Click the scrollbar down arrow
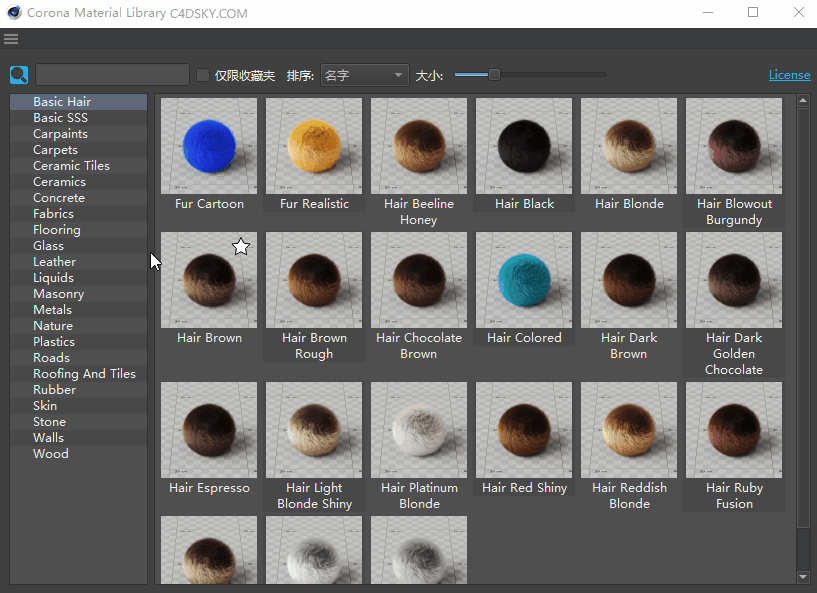 tap(803, 577)
